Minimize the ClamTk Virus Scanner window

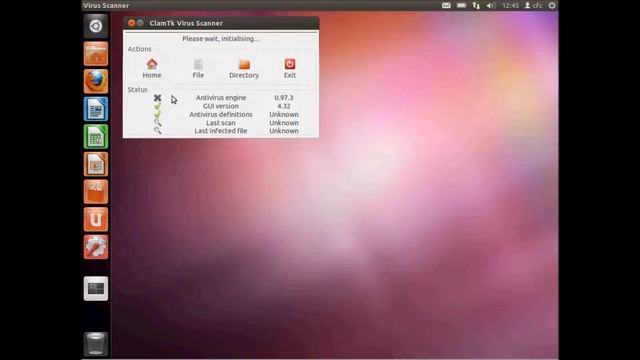coord(140,23)
